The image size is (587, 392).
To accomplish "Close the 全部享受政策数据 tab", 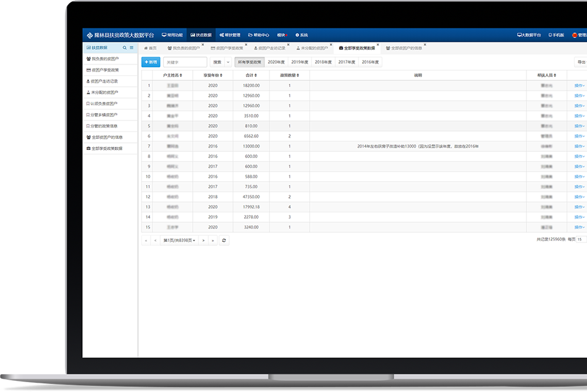I will pyautogui.click(x=378, y=45).
